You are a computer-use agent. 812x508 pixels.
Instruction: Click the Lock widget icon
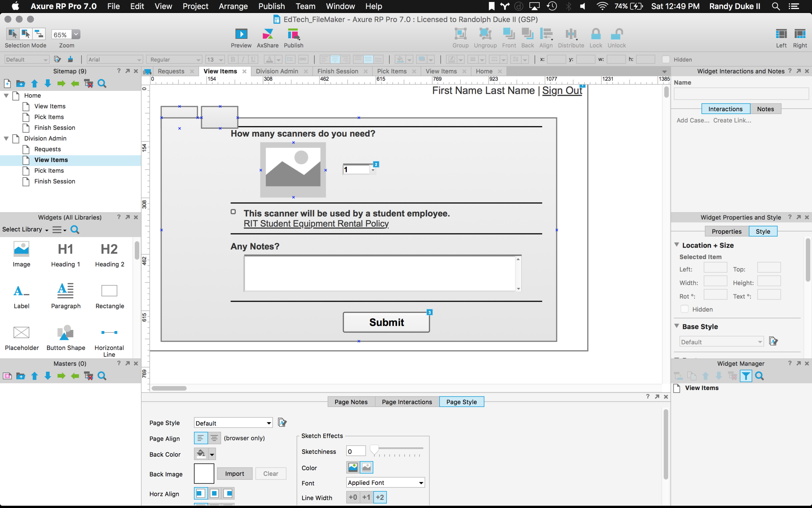595,34
